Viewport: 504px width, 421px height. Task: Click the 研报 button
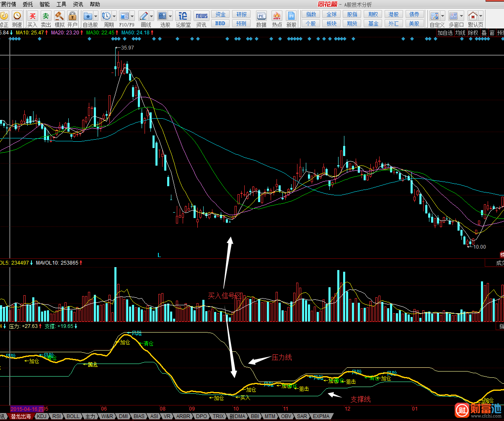pyautogui.click(x=241, y=14)
